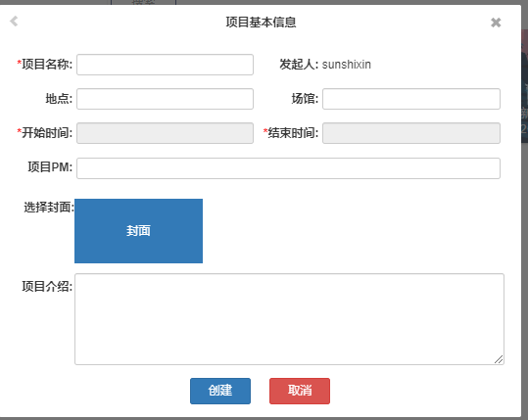
Task: Cancel with the red 取消 button
Action: (x=300, y=391)
